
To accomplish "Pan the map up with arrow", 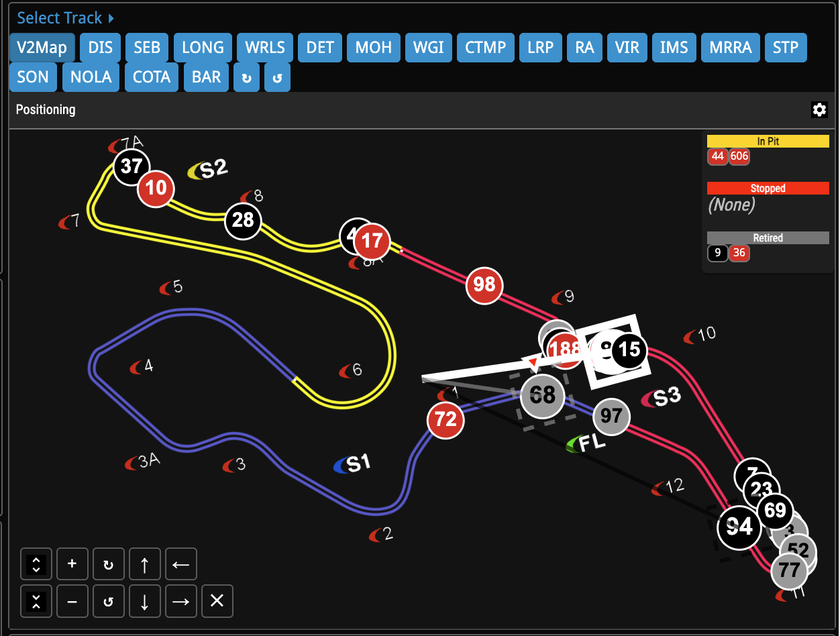I will coord(144,564).
